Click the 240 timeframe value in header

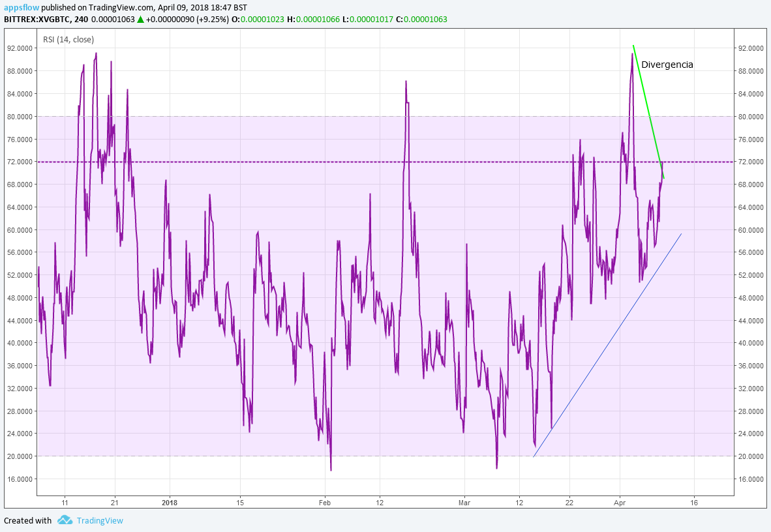click(82, 19)
